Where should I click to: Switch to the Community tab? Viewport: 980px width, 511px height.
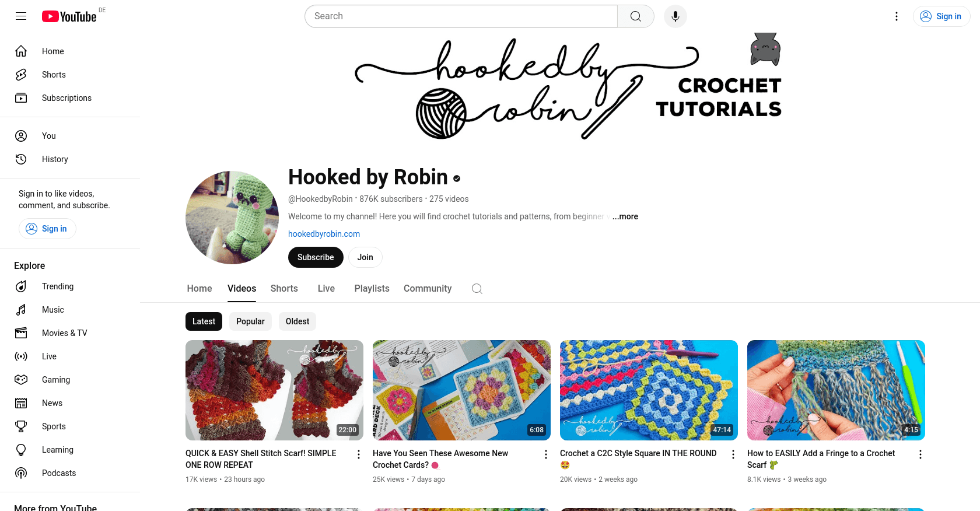(428, 289)
